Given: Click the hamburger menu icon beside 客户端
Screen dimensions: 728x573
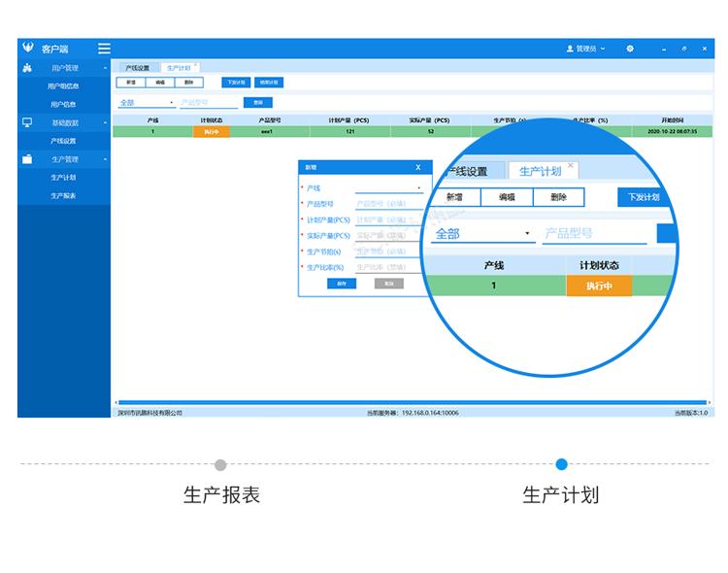Looking at the screenshot, I should (104, 49).
